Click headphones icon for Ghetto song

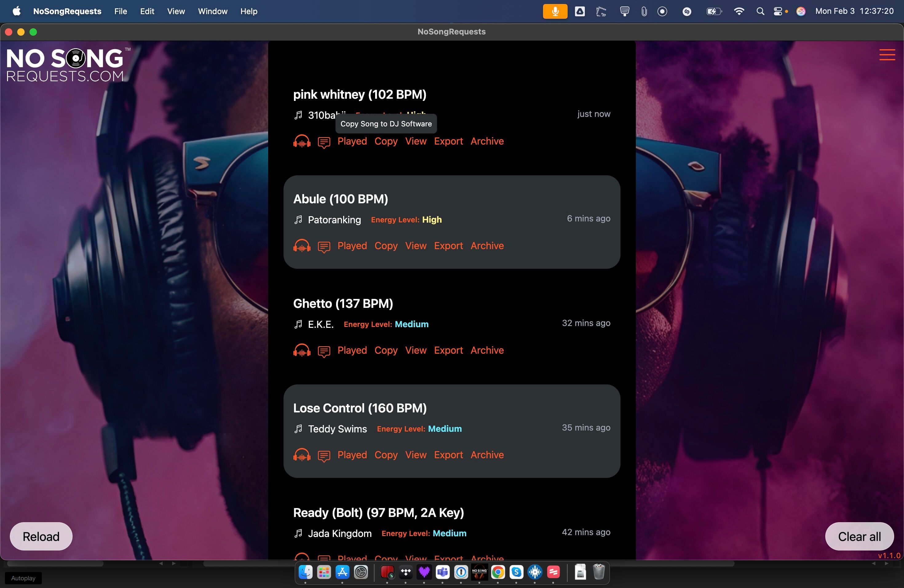[x=302, y=350]
